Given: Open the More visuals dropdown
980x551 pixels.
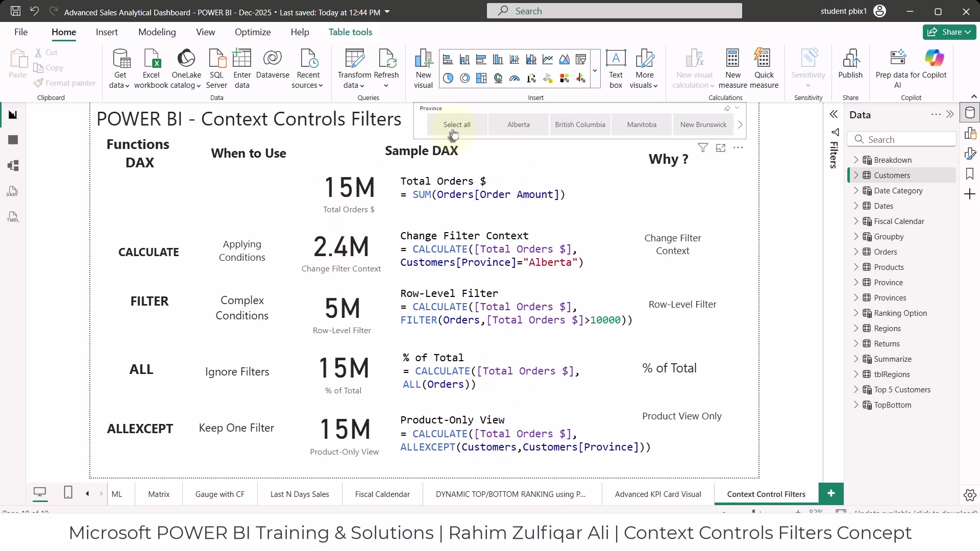Looking at the screenshot, I should coord(644,69).
